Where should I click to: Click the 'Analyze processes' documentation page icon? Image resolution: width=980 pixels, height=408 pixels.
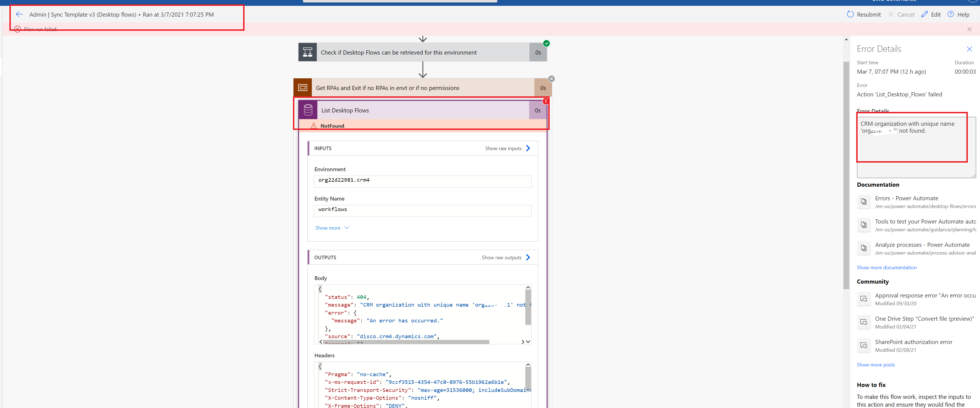pos(864,248)
